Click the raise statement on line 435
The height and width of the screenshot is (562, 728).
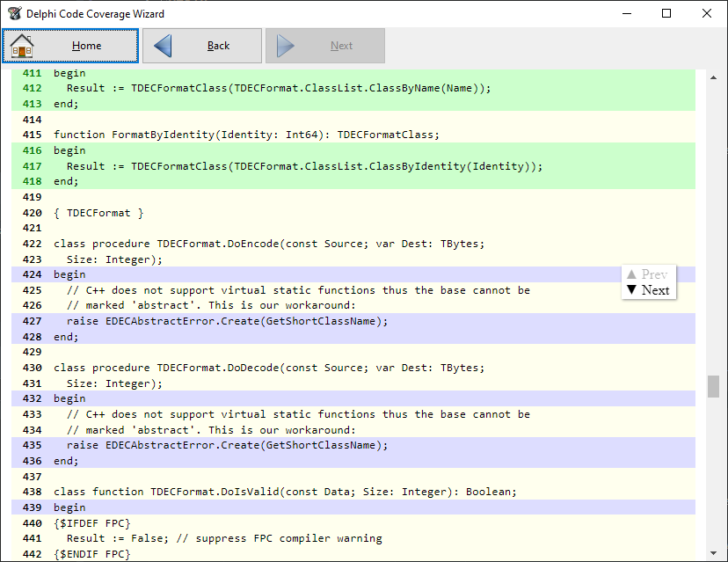pyautogui.click(x=227, y=445)
